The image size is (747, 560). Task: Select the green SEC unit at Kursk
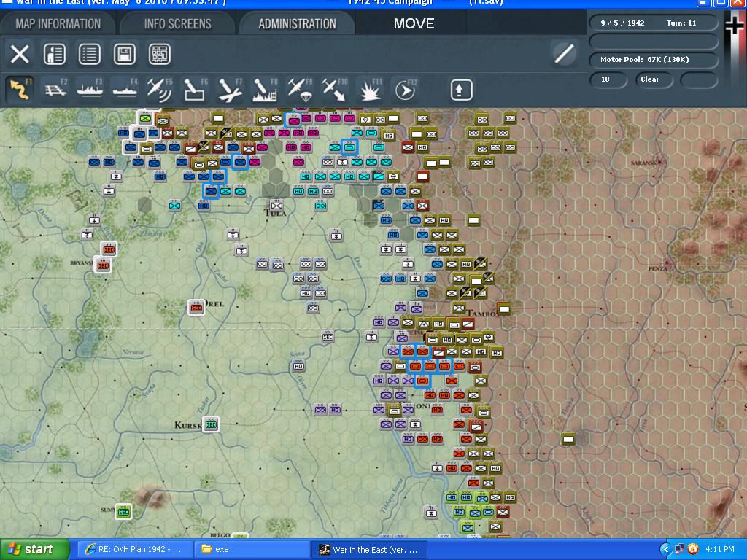pos(211,424)
